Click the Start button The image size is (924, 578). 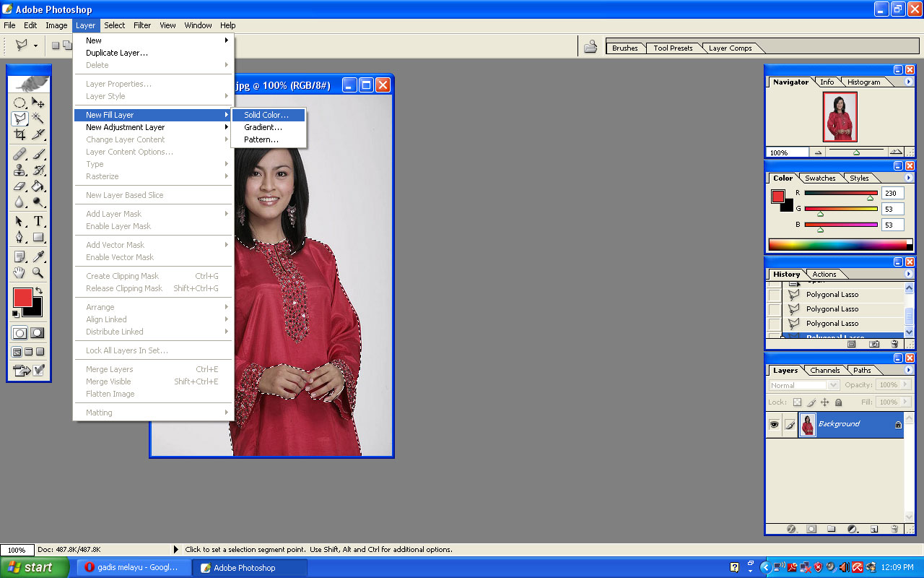click(x=35, y=567)
